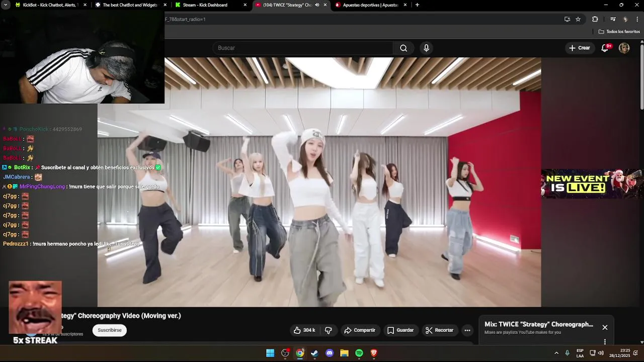Click install app icon in address bar
Screen dimensions: 644x362
[567, 19]
